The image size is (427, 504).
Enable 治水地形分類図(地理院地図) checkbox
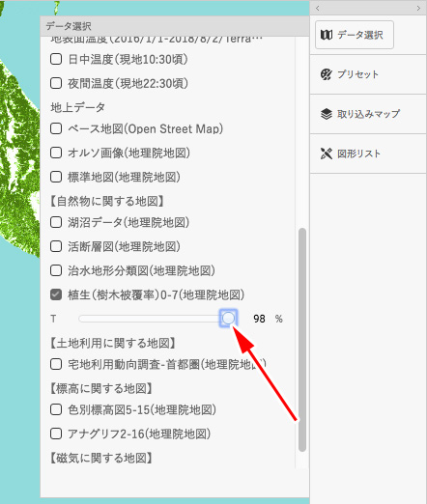(56, 270)
